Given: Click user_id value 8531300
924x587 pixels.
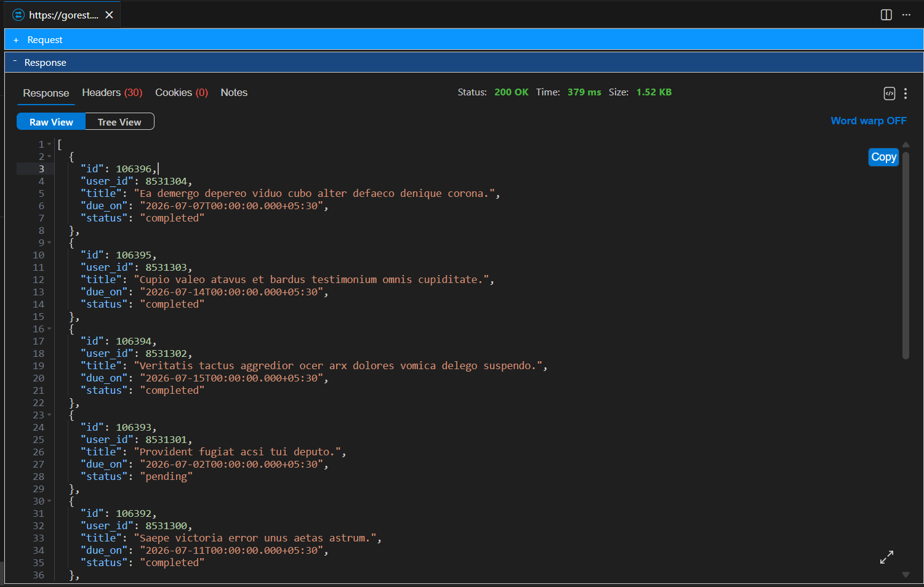Looking at the screenshot, I should (x=166, y=525).
